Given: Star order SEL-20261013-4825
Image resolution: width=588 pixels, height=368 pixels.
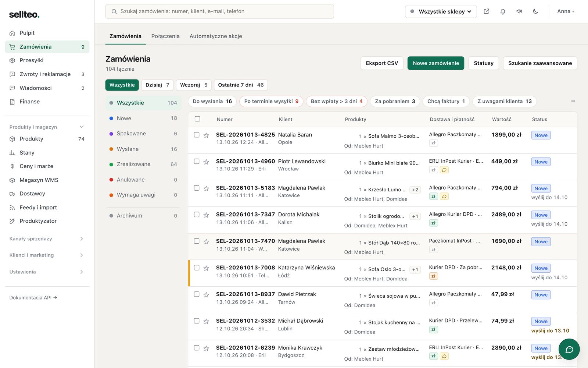Looking at the screenshot, I should pyautogui.click(x=206, y=135).
